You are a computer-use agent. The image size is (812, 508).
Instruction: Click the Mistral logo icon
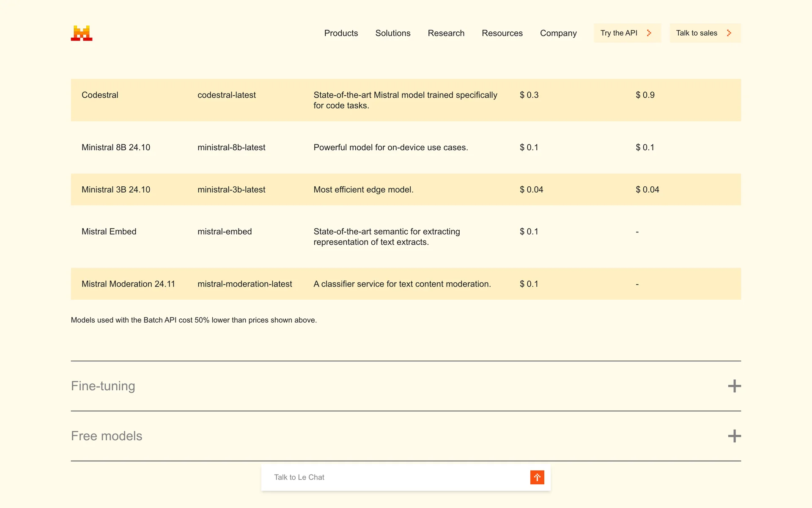click(82, 33)
